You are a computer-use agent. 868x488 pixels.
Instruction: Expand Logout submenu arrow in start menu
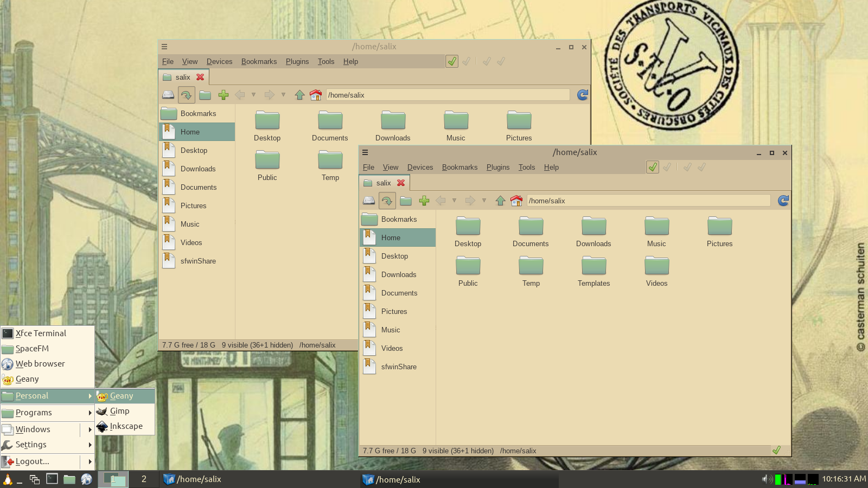[90, 461]
